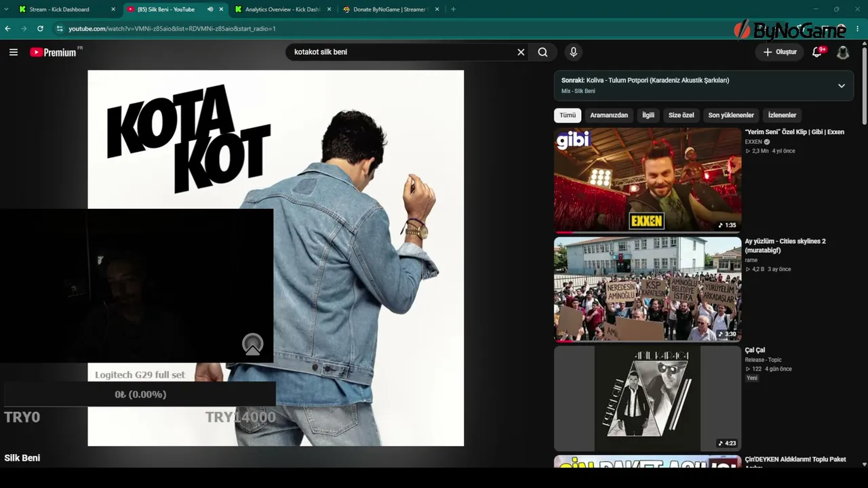
Task: Go back with the browser back arrow
Action: point(8,28)
